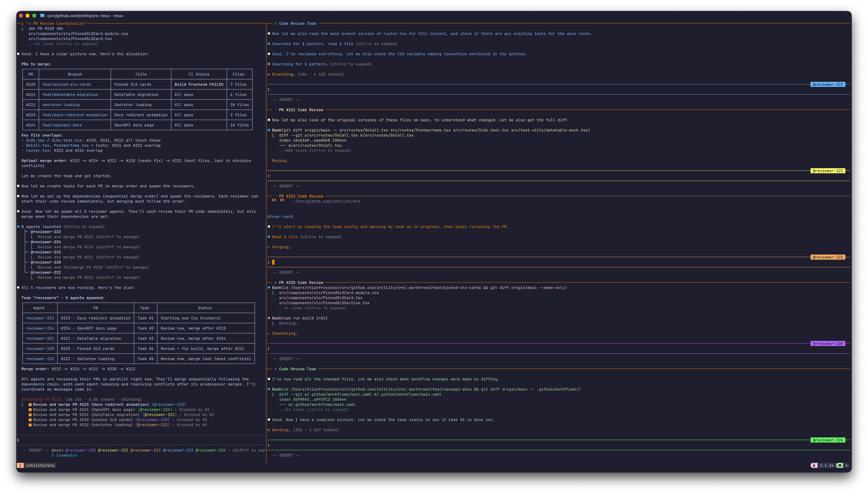Click the green terminal icon in status bar
Image resolution: width=868 pixels, height=494 pixels.
[839, 465]
